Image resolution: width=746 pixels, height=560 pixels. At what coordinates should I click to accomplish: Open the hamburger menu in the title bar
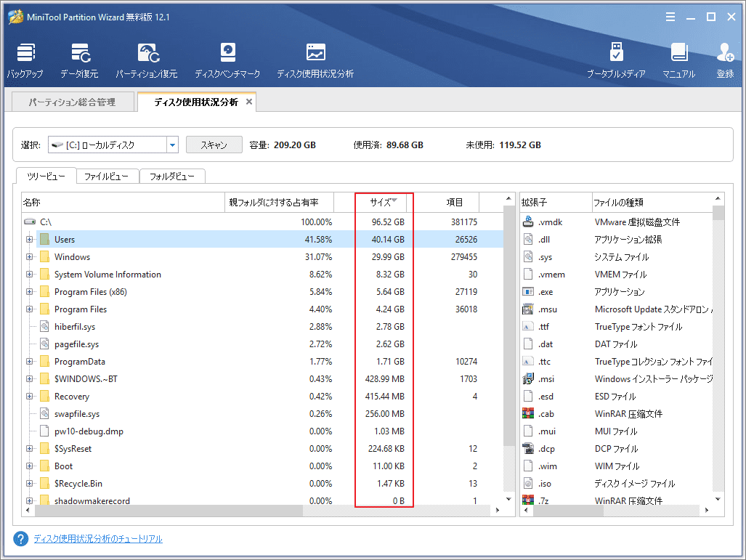tap(670, 16)
